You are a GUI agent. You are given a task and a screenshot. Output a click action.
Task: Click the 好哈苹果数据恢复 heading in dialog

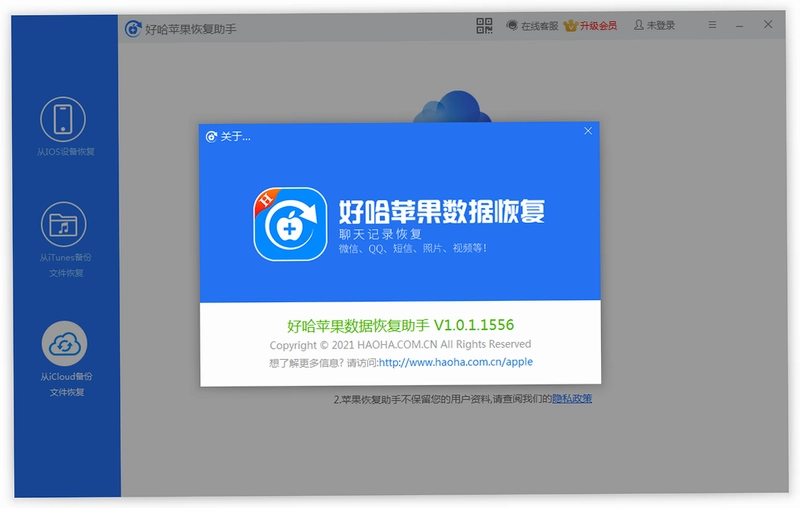coord(441,212)
